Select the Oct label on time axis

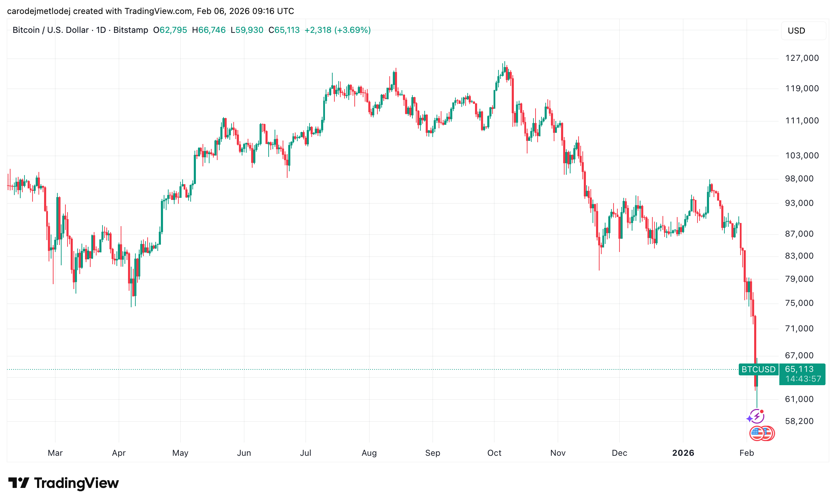pos(494,453)
